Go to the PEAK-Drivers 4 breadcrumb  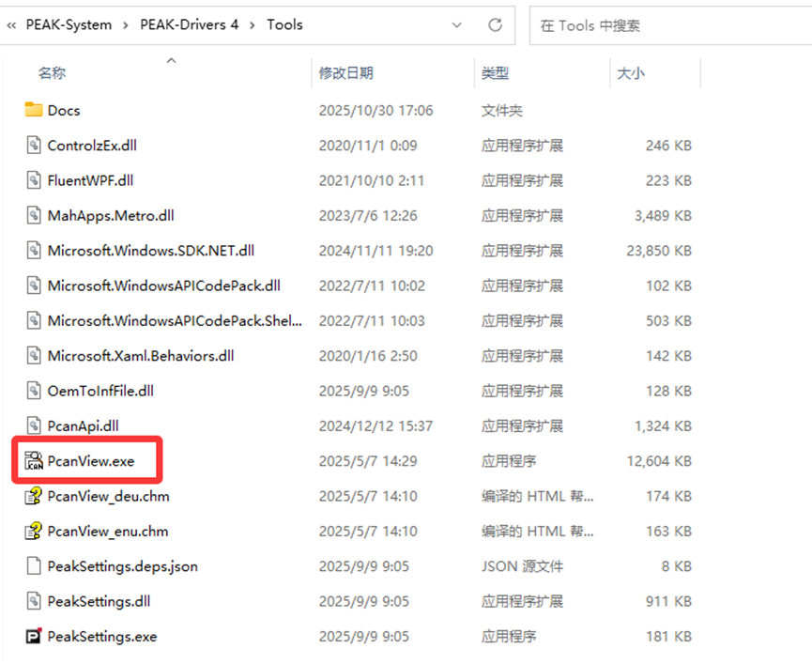[189, 24]
